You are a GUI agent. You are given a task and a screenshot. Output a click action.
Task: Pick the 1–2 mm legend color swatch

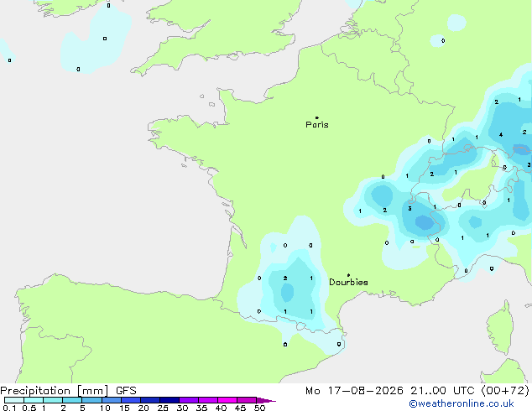tap(53, 400)
